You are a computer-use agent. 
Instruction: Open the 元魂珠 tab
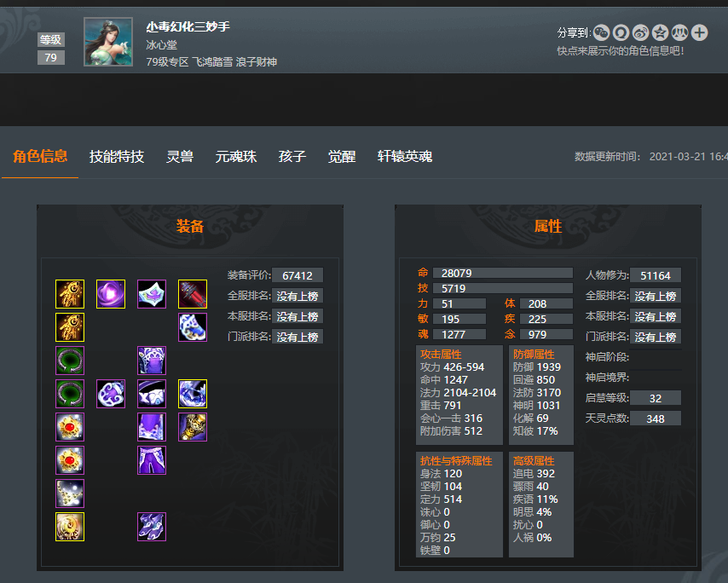coord(236,157)
